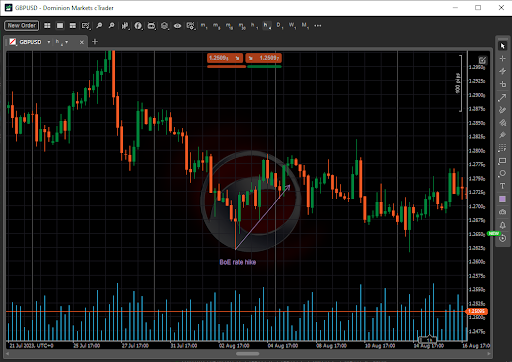Select the market snapshot lightning tool
Viewport: 512px width, 362px height.
point(503,71)
